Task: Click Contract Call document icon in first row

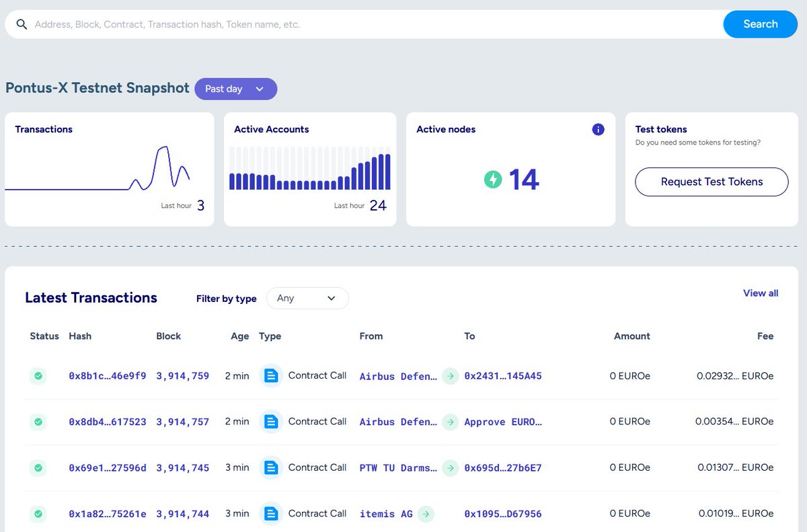Action: click(271, 376)
